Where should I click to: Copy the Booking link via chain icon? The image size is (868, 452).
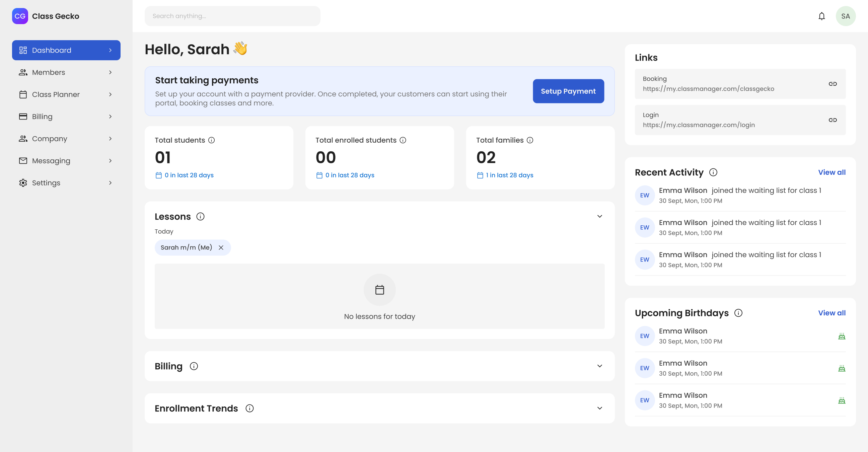tap(832, 84)
